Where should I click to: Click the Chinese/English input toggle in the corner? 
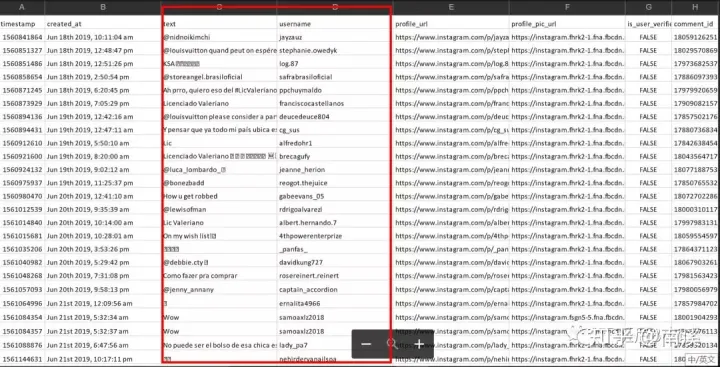(701, 359)
